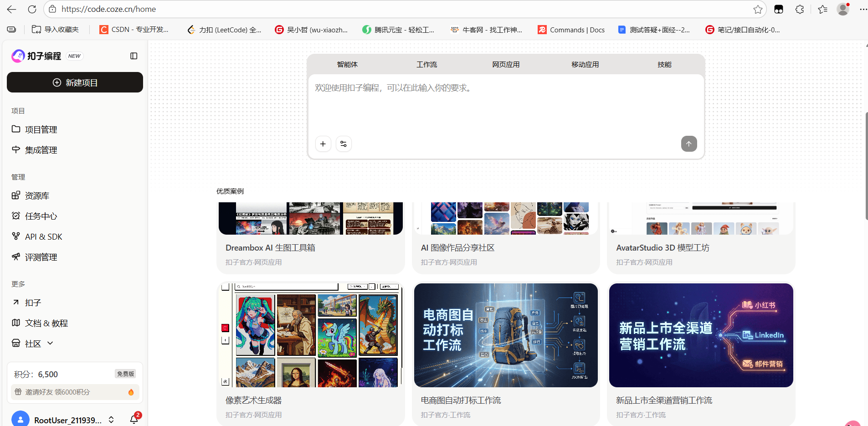Click the flame icon in invite banner

click(x=131, y=392)
